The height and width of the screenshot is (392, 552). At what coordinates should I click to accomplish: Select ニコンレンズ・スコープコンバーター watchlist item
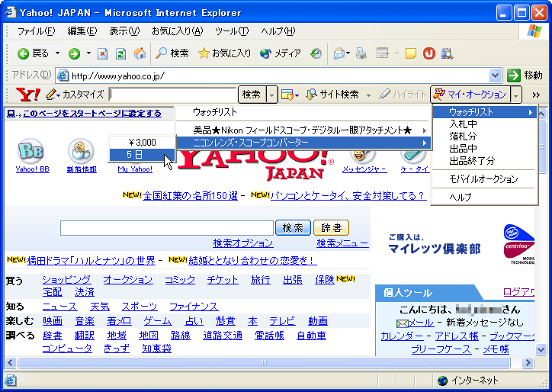(303, 143)
